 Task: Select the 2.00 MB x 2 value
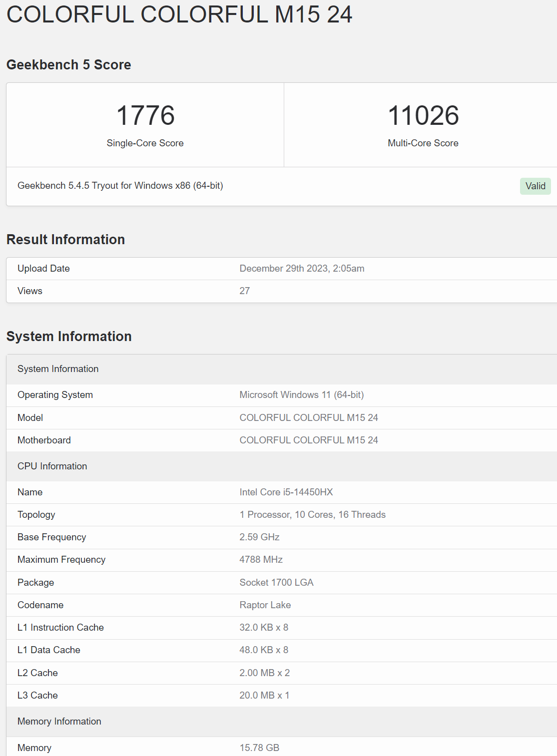click(x=265, y=673)
